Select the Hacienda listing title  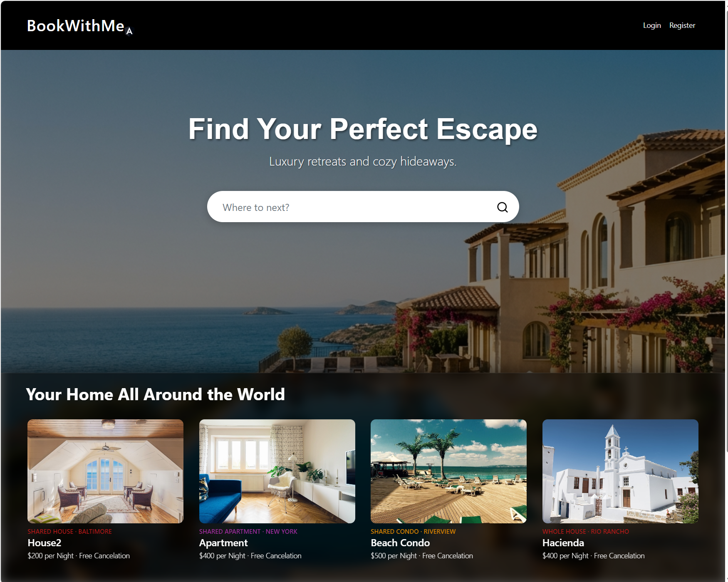pos(563,543)
